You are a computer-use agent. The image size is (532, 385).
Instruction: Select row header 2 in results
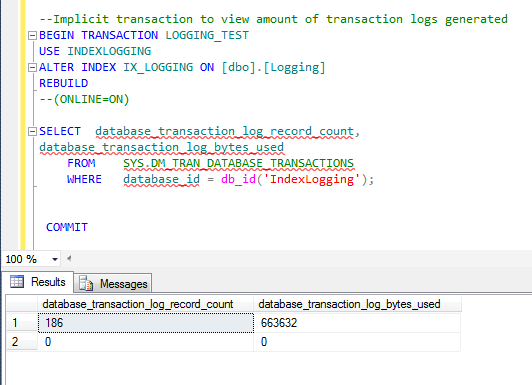coord(22,342)
